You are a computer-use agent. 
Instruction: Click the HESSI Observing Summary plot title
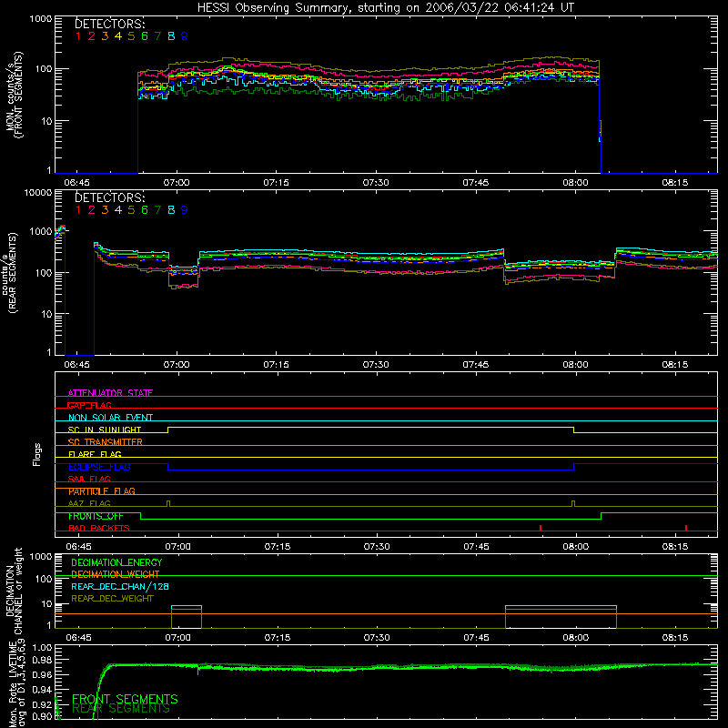[385, 7]
